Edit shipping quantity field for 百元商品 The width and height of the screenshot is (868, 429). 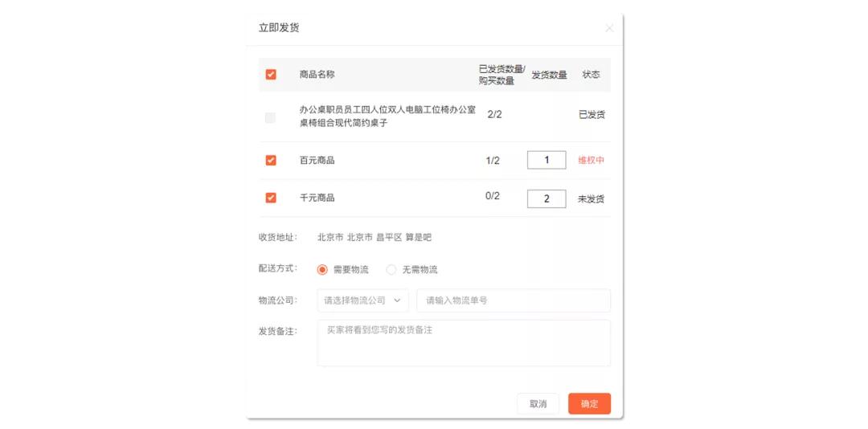547,160
